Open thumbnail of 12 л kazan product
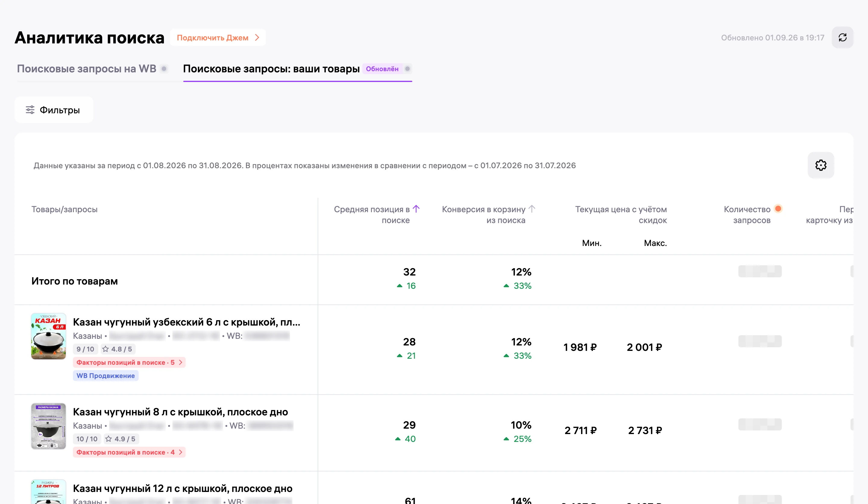The height and width of the screenshot is (504, 868). [48, 492]
